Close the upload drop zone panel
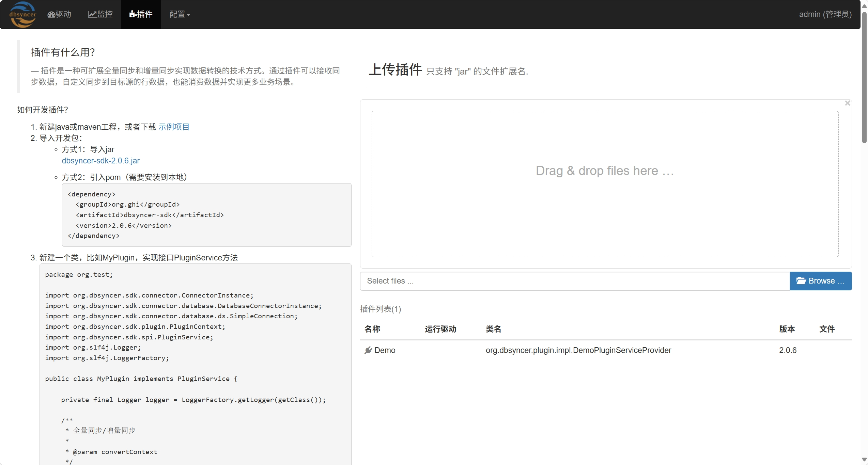This screenshot has width=868, height=465. coord(848,103)
